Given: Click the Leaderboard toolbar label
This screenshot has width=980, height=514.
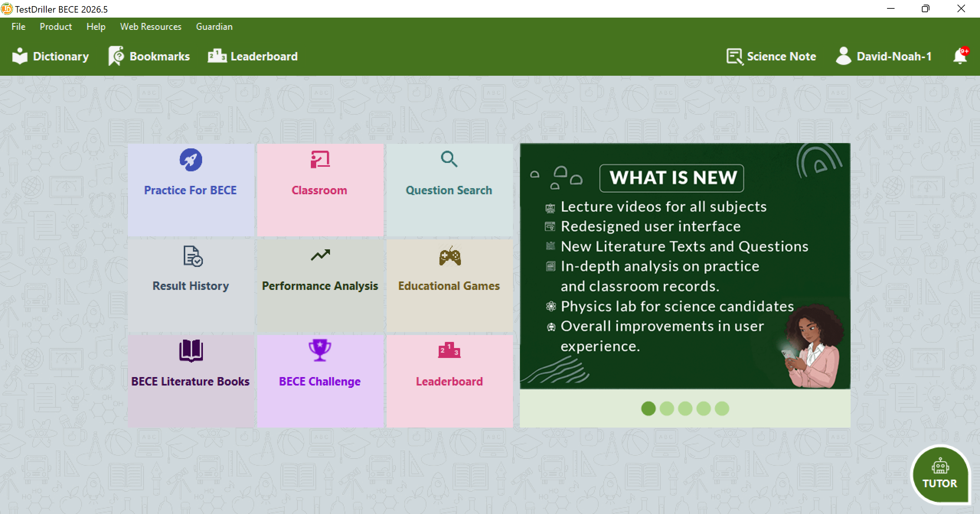Looking at the screenshot, I should (x=264, y=57).
